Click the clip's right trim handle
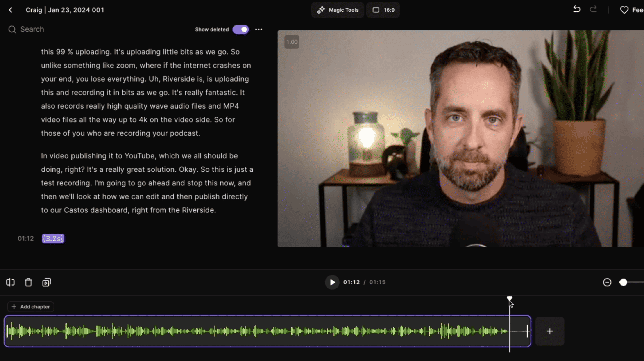The image size is (644, 361). 527,331
